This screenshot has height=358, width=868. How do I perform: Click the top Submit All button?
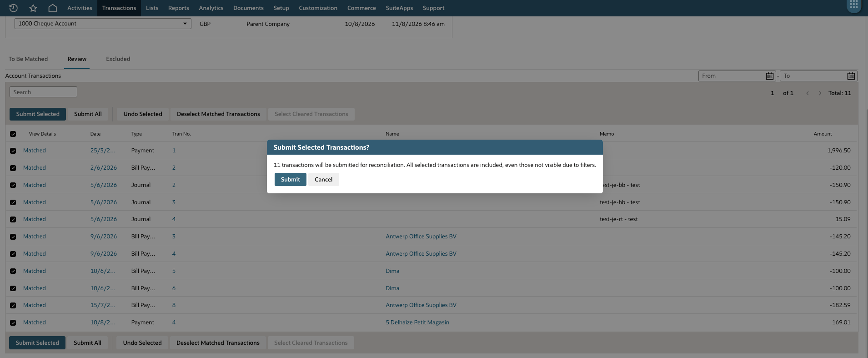tap(88, 114)
